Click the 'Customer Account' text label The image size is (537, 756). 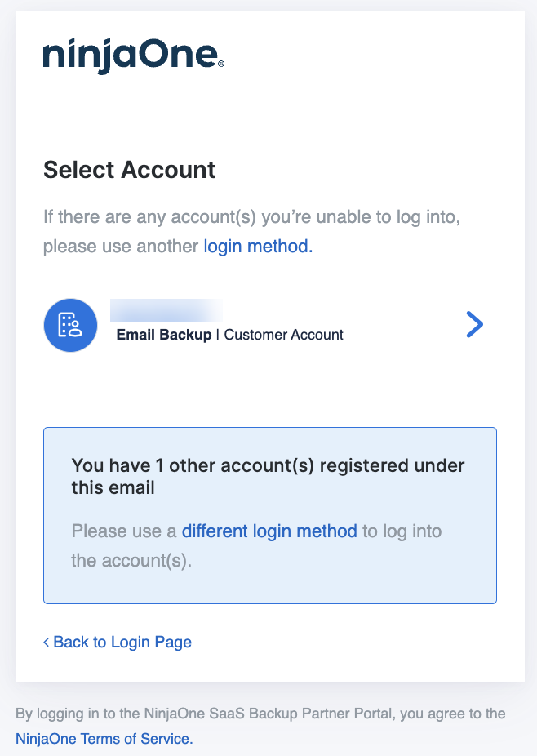click(x=284, y=335)
